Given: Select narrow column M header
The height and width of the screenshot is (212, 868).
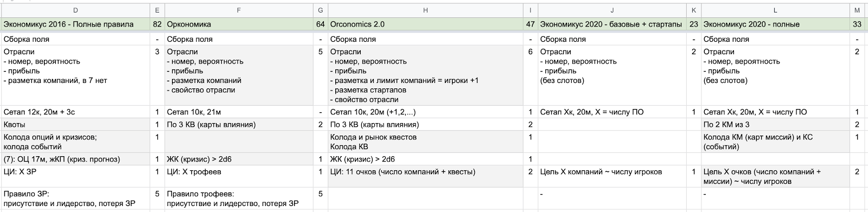Looking at the screenshot, I should (x=857, y=10).
